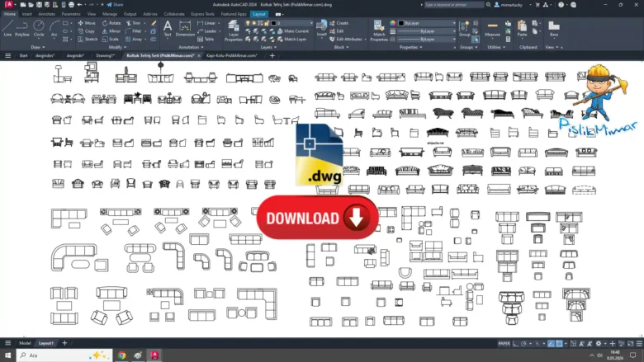Open the Home ribbon tab
The height and width of the screenshot is (362, 644).
point(10,14)
